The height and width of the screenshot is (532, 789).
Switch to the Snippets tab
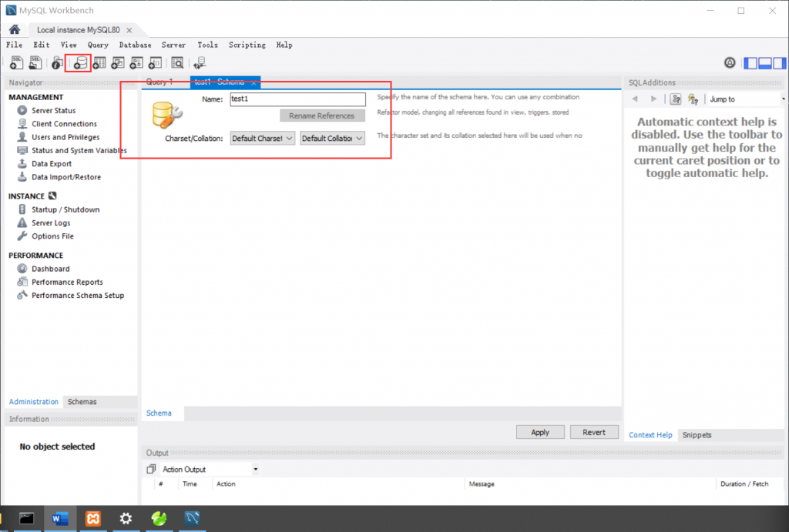(x=697, y=435)
